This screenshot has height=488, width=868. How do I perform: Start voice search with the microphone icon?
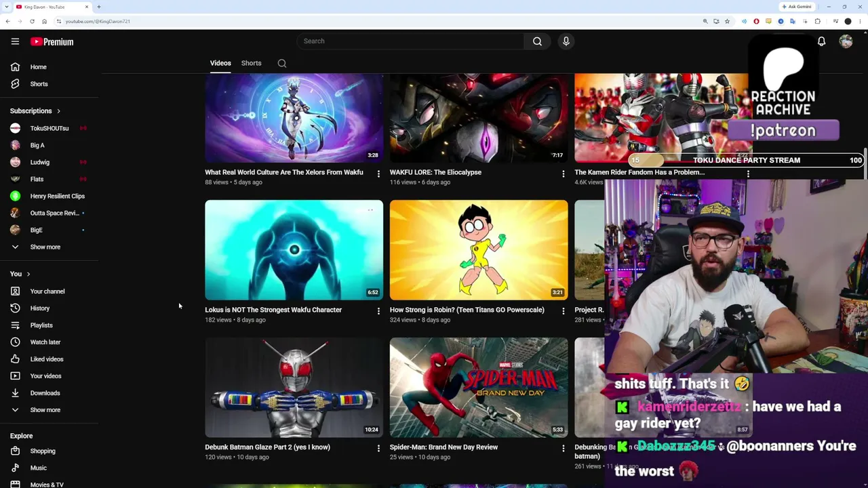coord(566,41)
